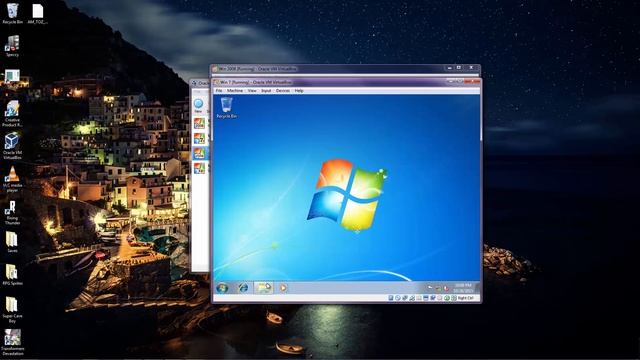Open Windows Explorer on the guest taskbar
The height and width of the screenshot is (360, 640).
point(263,288)
